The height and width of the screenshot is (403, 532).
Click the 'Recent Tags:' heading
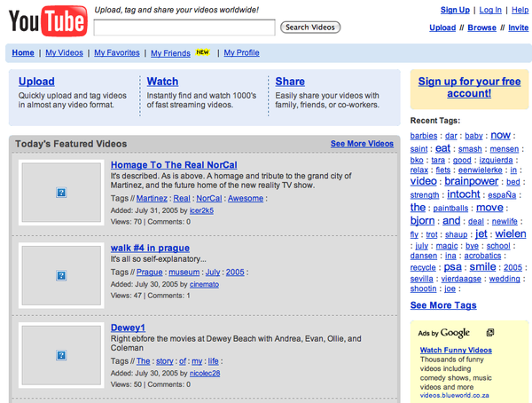[x=435, y=121]
